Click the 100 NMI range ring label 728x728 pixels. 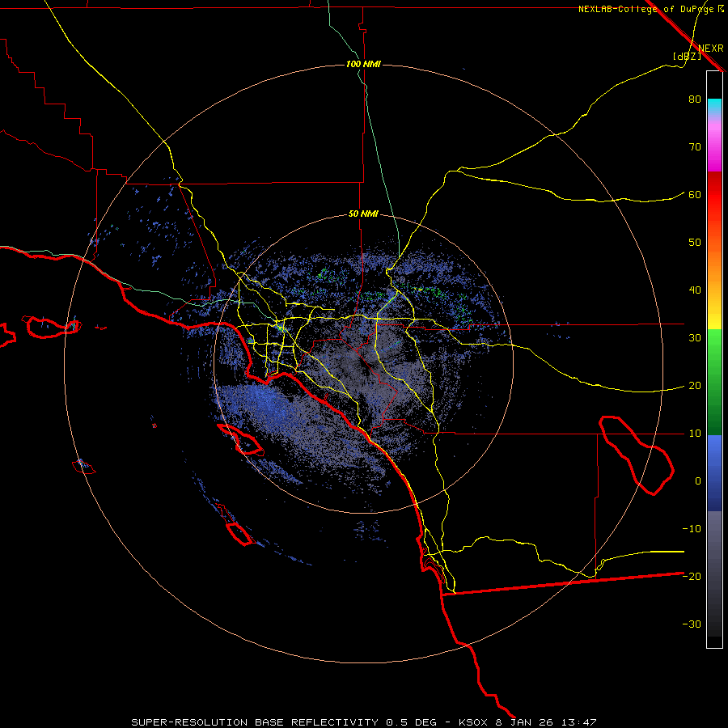(363, 64)
